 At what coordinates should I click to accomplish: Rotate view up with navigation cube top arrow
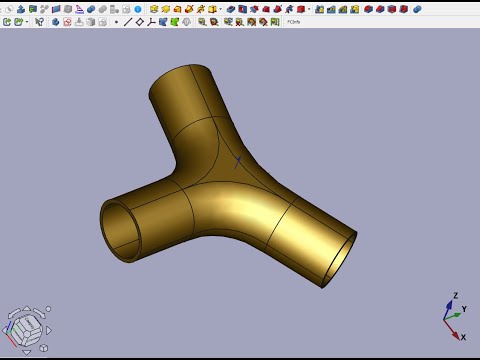pos(27,308)
